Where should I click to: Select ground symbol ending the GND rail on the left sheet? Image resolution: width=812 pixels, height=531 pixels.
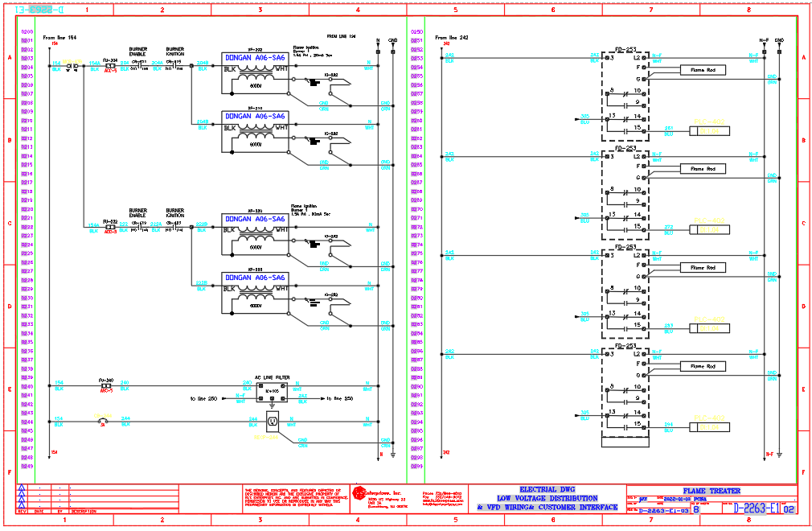[x=393, y=455]
